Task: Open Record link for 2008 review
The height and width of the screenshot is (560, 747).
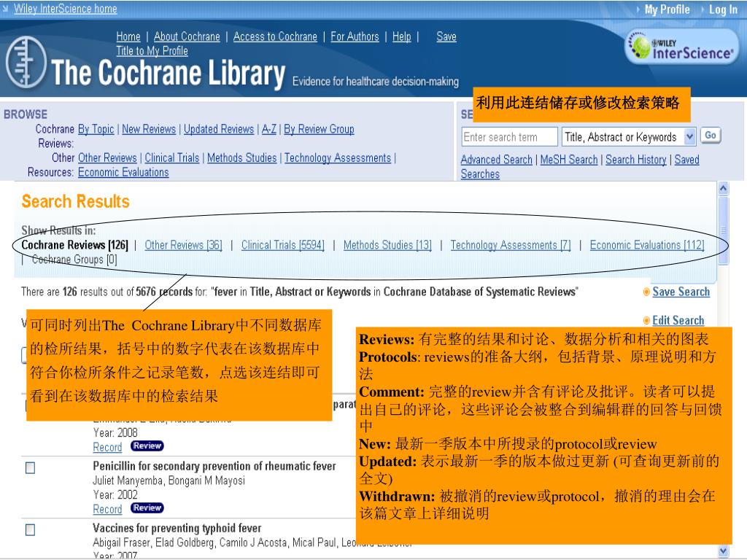Action: (x=107, y=447)
